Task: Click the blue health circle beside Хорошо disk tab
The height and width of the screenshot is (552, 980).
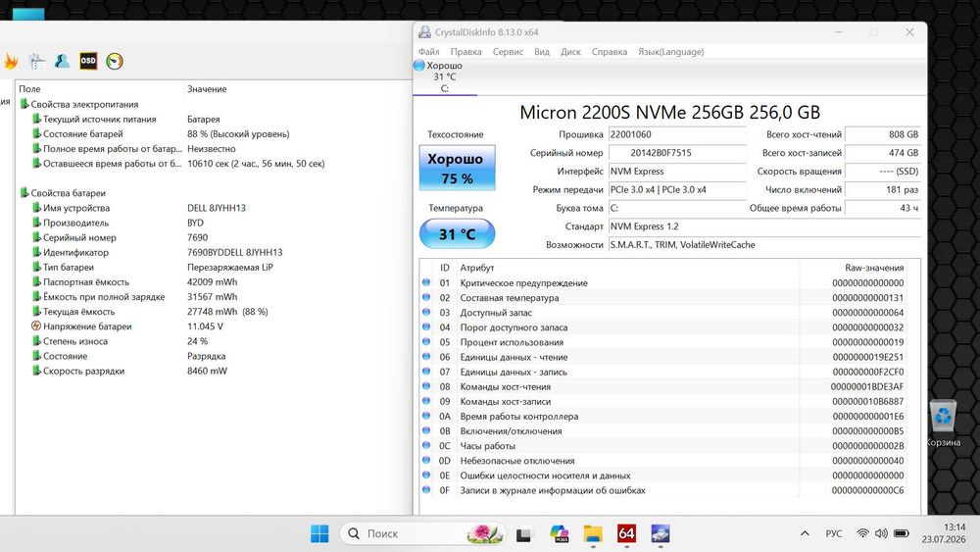Action: pos(419,65)
